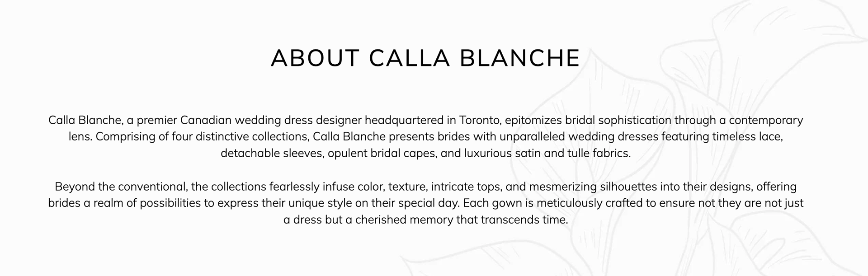
Task: Click "luxurious satin and tulle fabrics" text
Action: pyautogui.click(x=547, y=154)
